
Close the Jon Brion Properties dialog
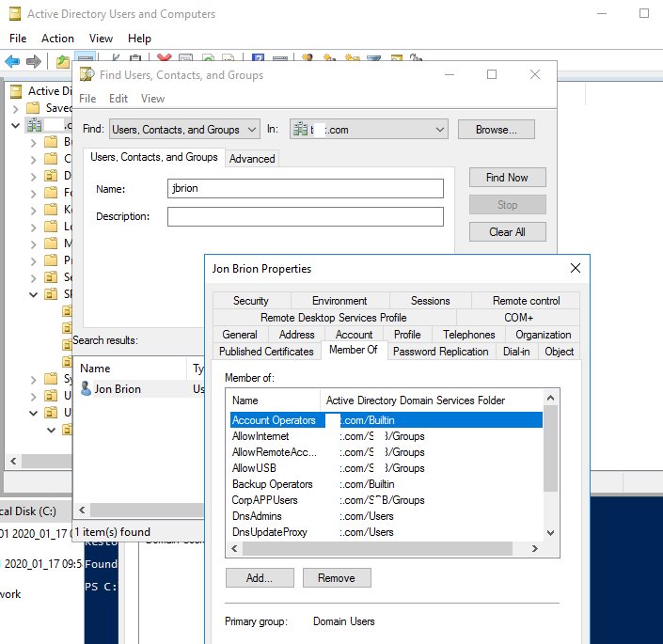pyautogui.click(x=575, y=268)
